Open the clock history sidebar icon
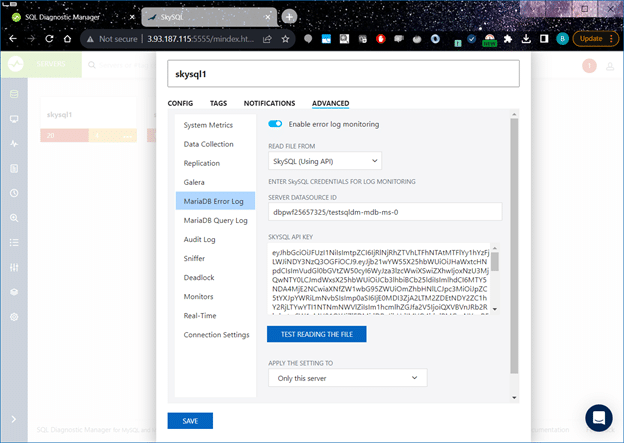Viewport: 624px width, 443px height. tap(14, 193)
